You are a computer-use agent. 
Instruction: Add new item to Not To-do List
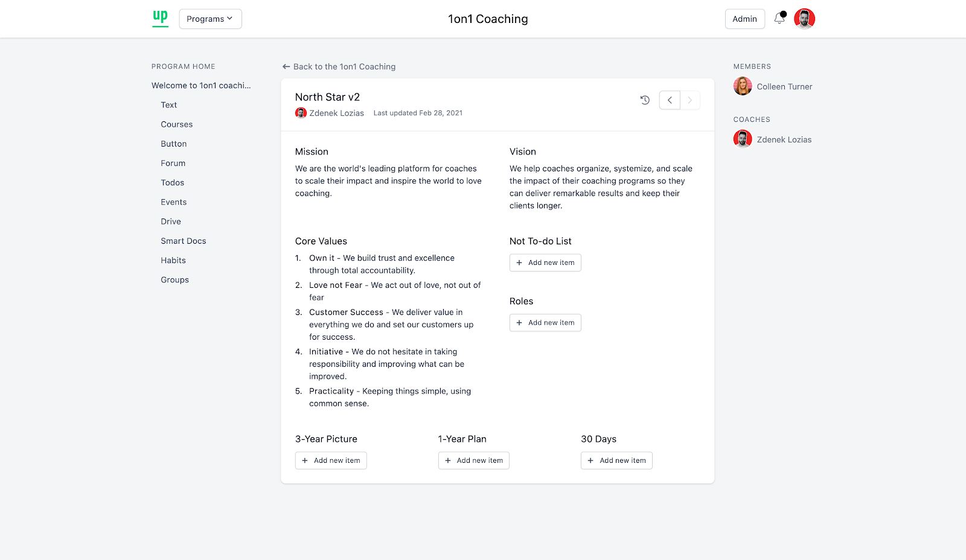(545, 262)
